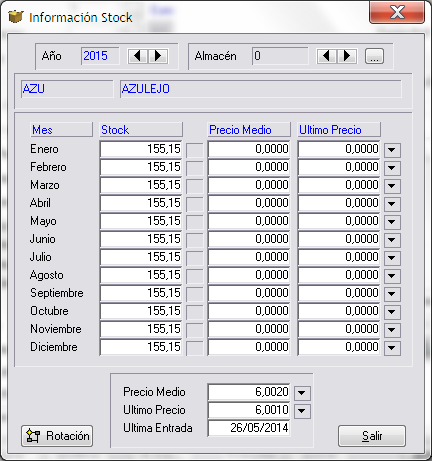Expand dropdown next to bottom Ultimo Precio
This screenshot has height=461, width=432.
(x=302, y=411)
